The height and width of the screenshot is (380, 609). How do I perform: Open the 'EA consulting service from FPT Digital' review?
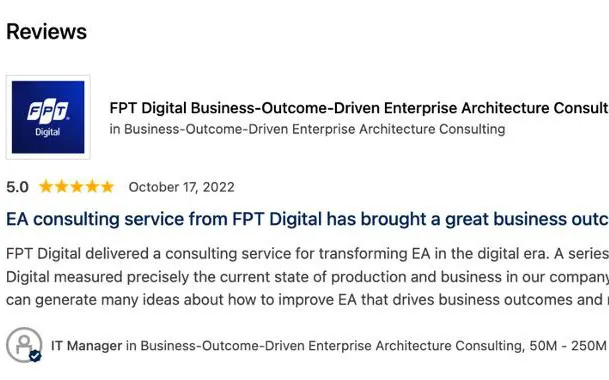307,219
